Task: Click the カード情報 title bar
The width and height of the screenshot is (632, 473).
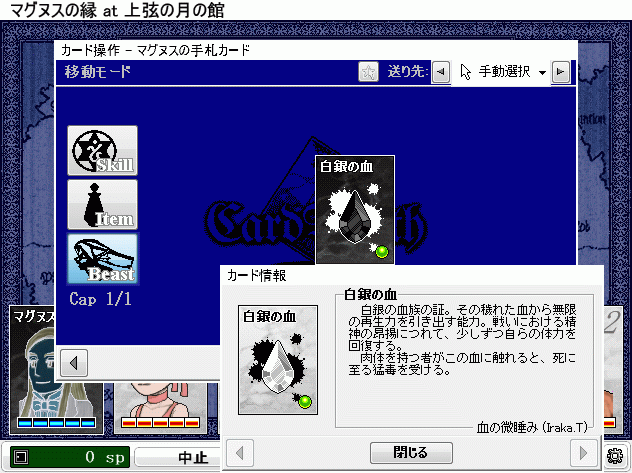Action: click(412, 276)
